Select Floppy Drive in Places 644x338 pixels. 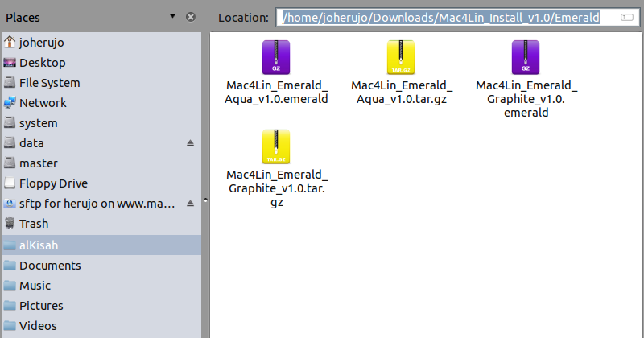53,183
